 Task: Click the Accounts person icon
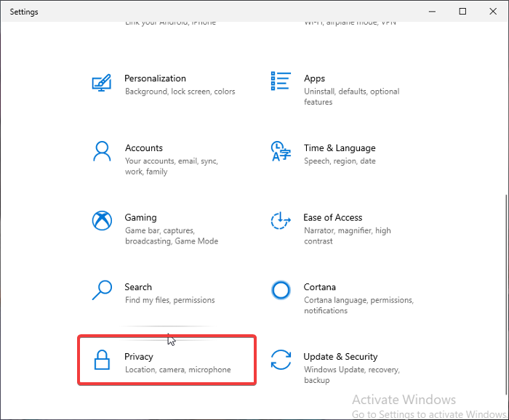(102, 152)
